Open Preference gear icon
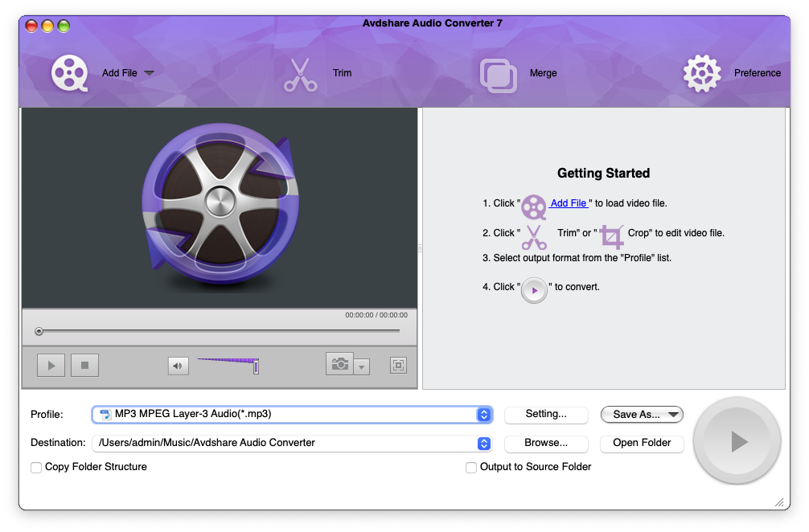The height and width of the screenshot is (532, 809). (702, 73)
